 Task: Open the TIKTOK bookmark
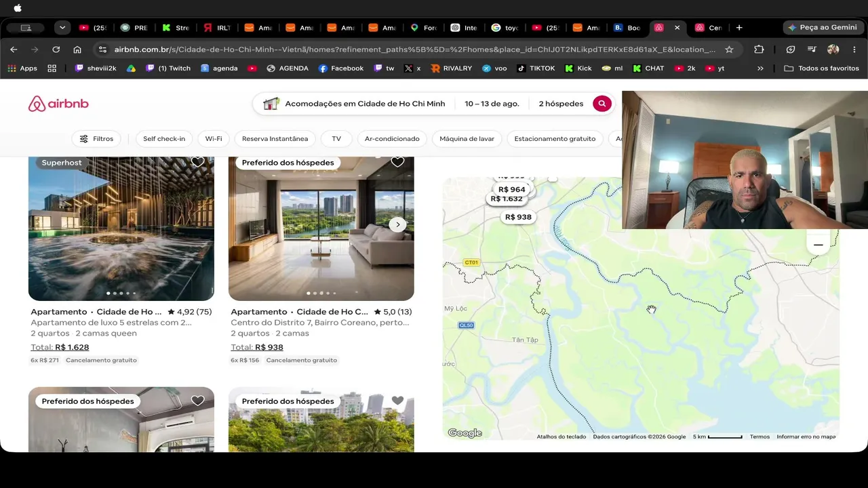coord(536,68)
